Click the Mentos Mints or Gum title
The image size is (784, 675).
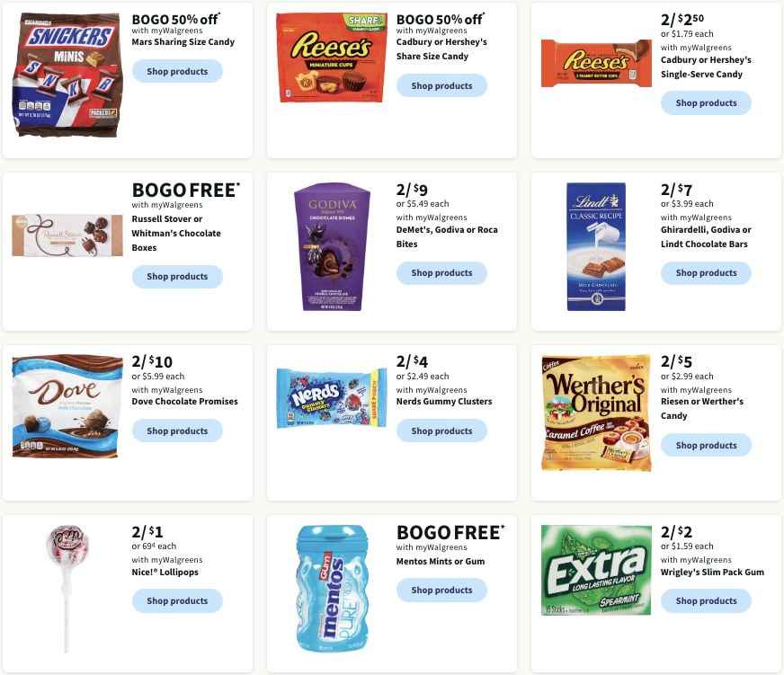pos(441,562)
